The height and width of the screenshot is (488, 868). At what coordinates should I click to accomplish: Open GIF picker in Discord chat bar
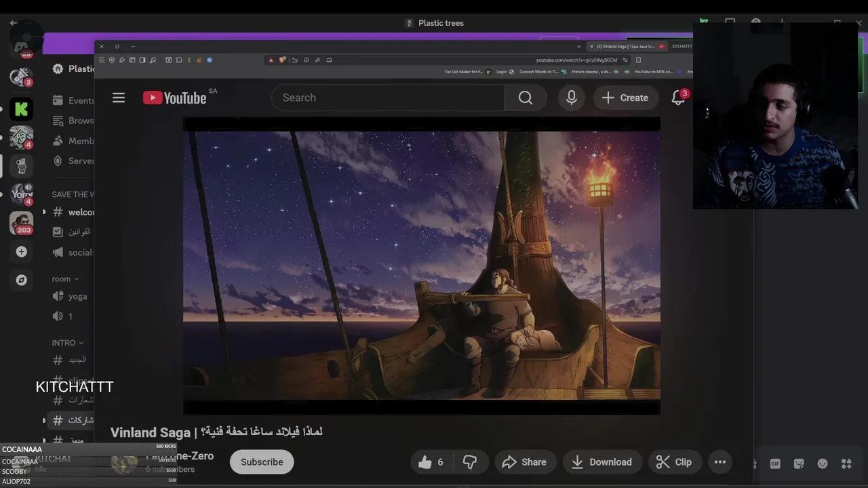tap(775, 464)
